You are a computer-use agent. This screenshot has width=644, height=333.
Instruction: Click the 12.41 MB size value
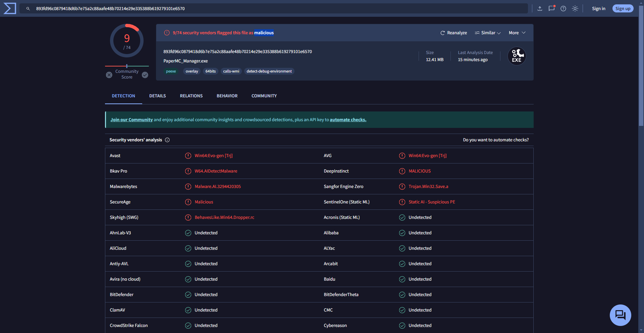pyautogui.click(x=435, y=60)
